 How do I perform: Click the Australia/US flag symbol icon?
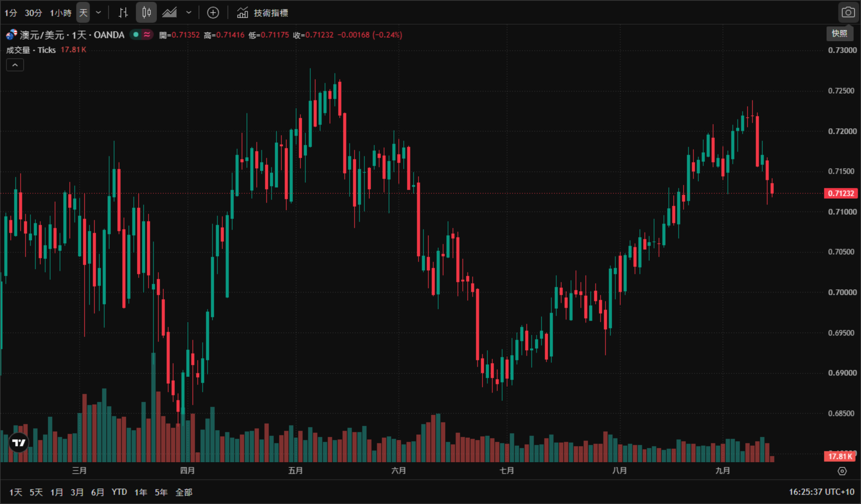(12, 34)
